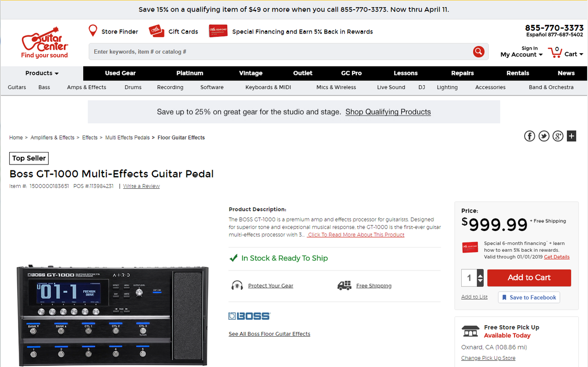Click the Español 877-687-5402 phone number
This screenshot has width=588, height=367.
(554, 34)
